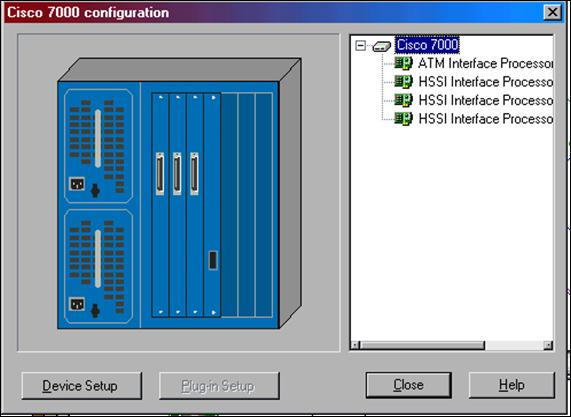Click the ATM Interface Processor card icon
Viewport: 571px width, 417px height.
pyautogui.click(x=403, y=63)
